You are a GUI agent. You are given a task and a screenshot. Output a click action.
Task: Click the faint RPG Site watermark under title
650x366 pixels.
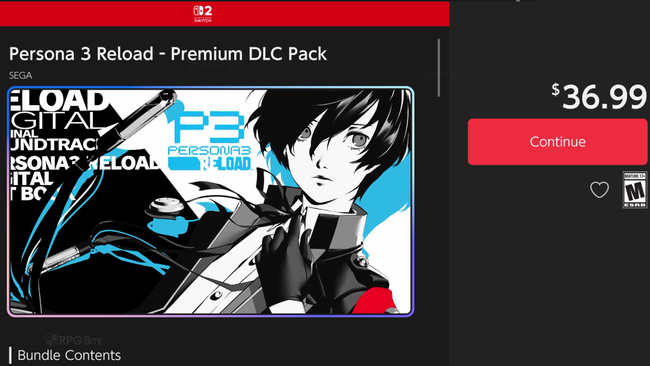216,65
